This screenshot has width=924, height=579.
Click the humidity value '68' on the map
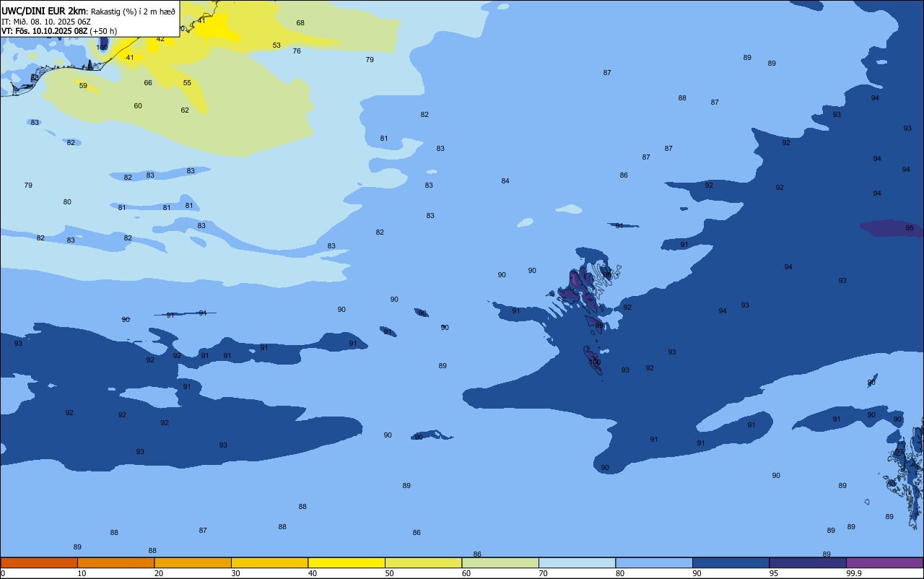300,23
